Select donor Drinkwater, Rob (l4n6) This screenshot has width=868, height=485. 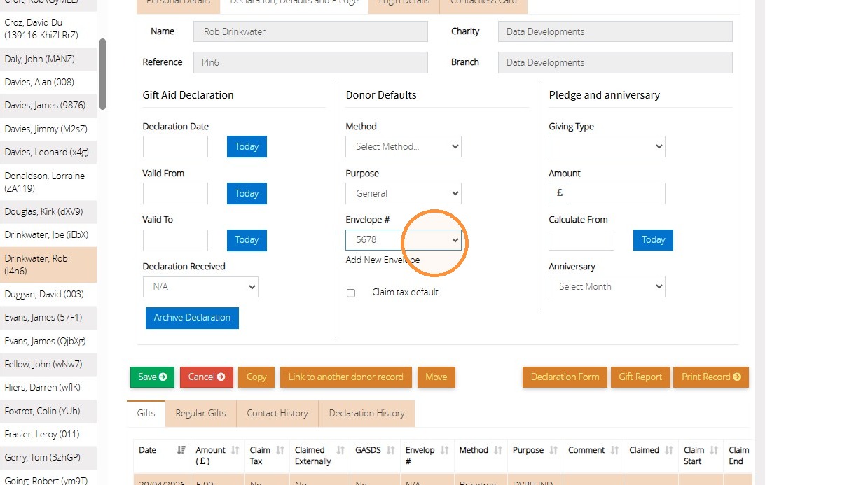click(48, 265)
